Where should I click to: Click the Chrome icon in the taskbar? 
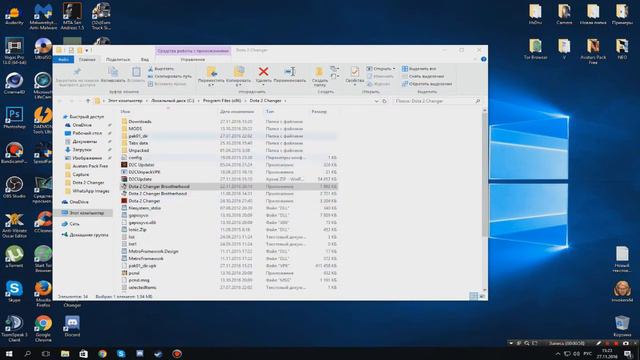point(102,353)
